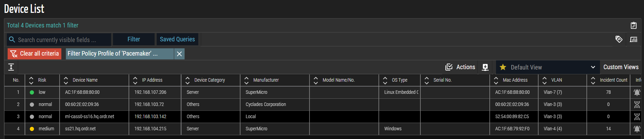Sort table by Risk column

[x=31, y=80]
